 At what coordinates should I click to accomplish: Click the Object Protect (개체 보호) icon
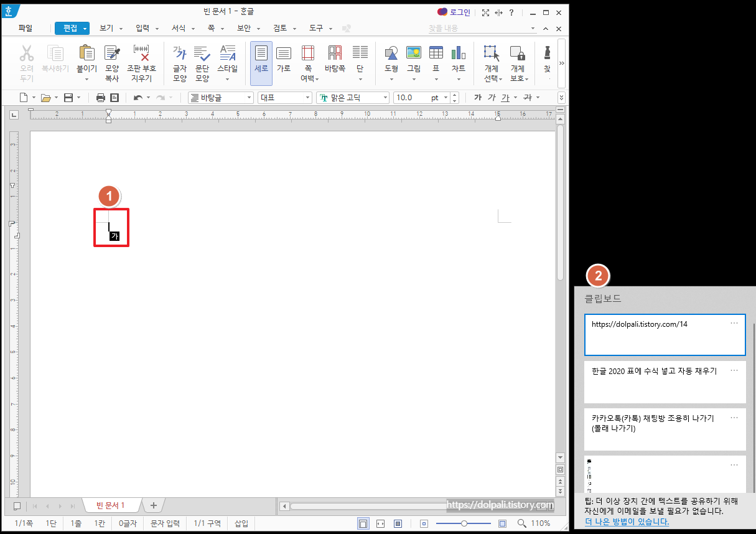(517, 54)
